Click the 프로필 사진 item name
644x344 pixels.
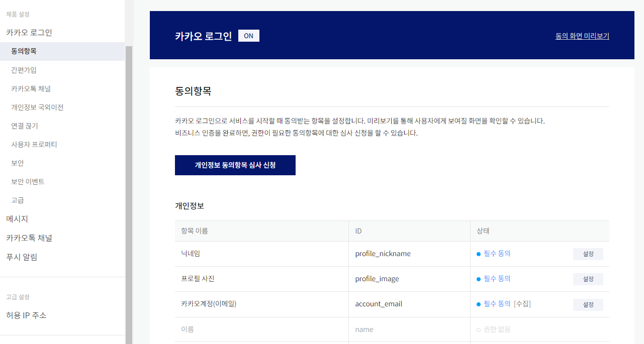(x=198, y=279)
